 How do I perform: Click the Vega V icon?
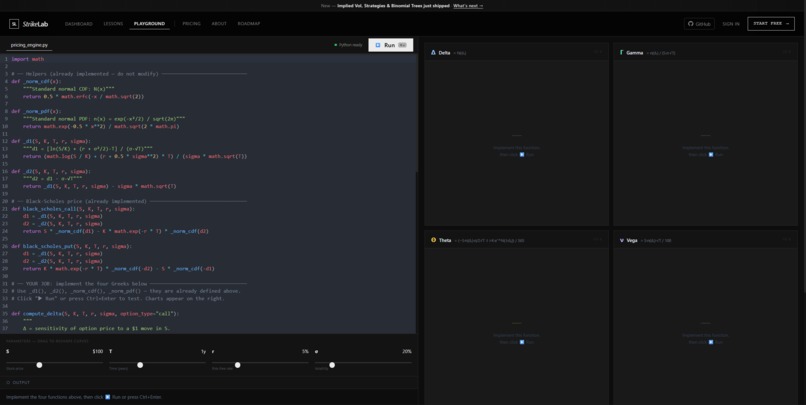[x=622, y=240]
